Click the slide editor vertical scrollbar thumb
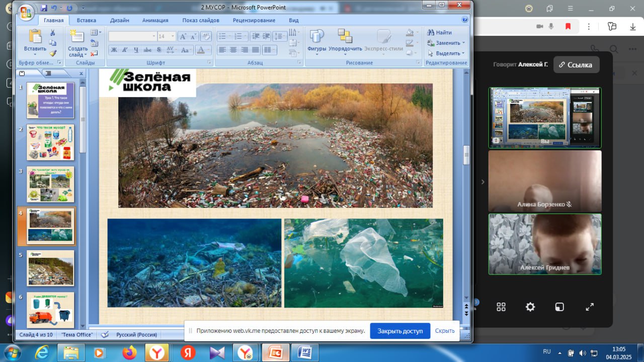The image size is (644, 362). (466, 155)
